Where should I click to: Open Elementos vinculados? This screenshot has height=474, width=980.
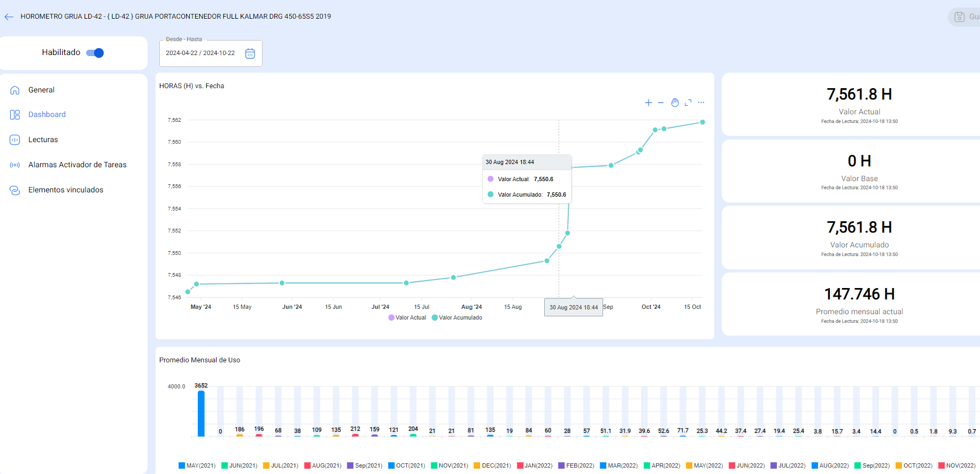tap(66, 190)
